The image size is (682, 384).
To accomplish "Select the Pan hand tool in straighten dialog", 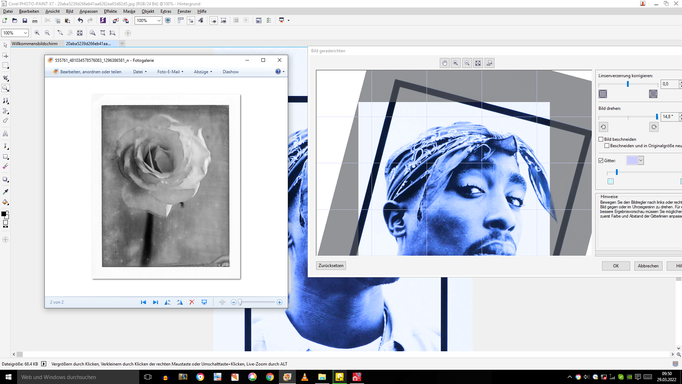I will 444,63.
